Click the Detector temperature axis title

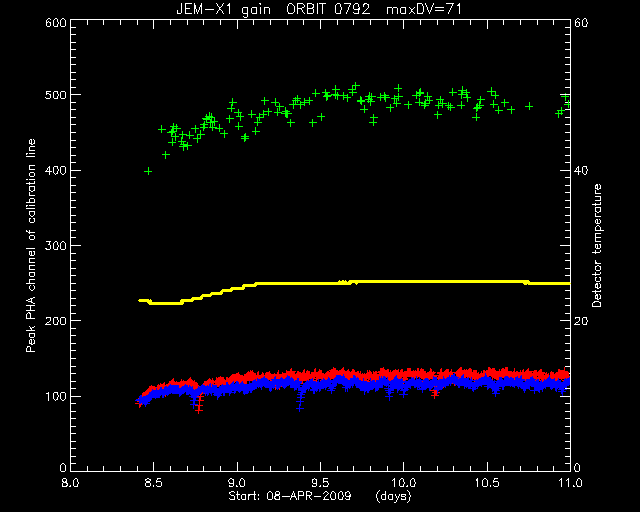pos(597,245)
